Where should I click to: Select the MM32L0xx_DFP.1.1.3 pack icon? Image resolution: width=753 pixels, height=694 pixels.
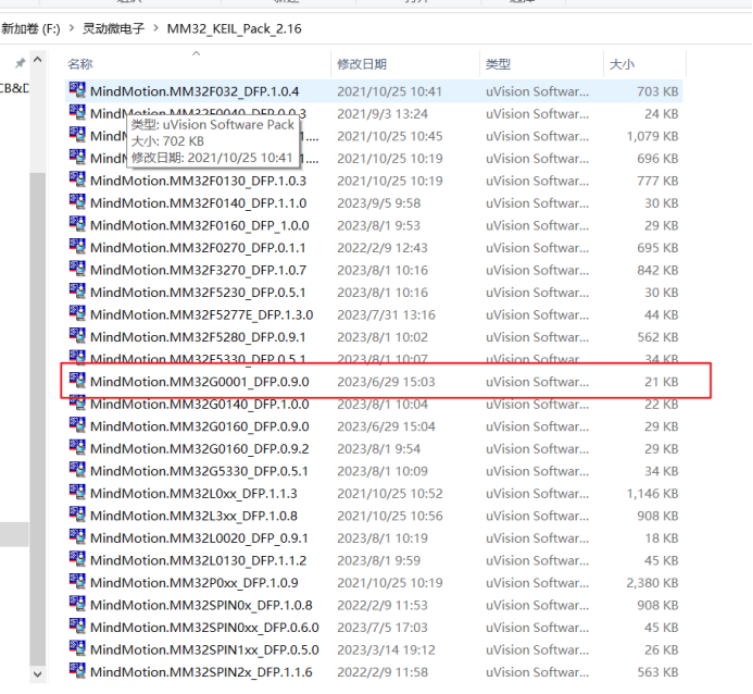point(77,492)
